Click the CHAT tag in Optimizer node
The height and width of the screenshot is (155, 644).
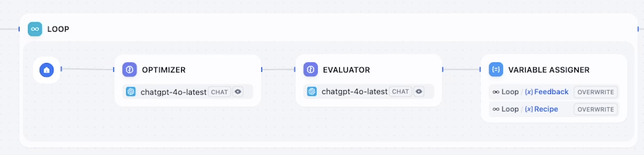(219, 92)
